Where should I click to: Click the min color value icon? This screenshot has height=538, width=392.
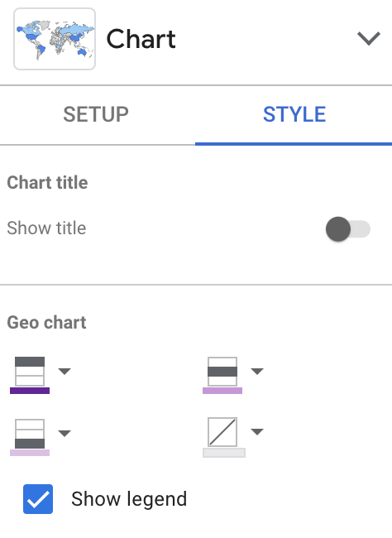tap(30, 434)
